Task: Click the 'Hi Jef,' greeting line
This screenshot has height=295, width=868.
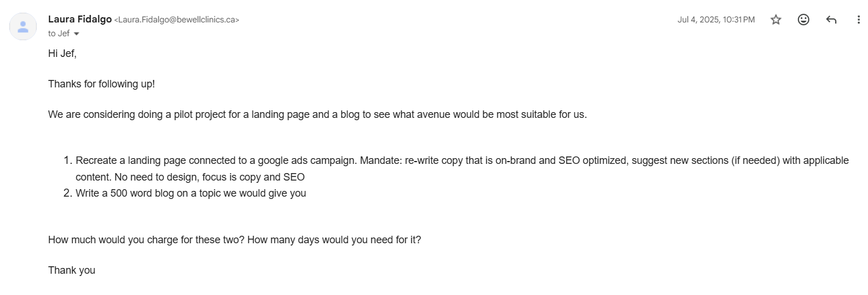Action: click(62, 53)
